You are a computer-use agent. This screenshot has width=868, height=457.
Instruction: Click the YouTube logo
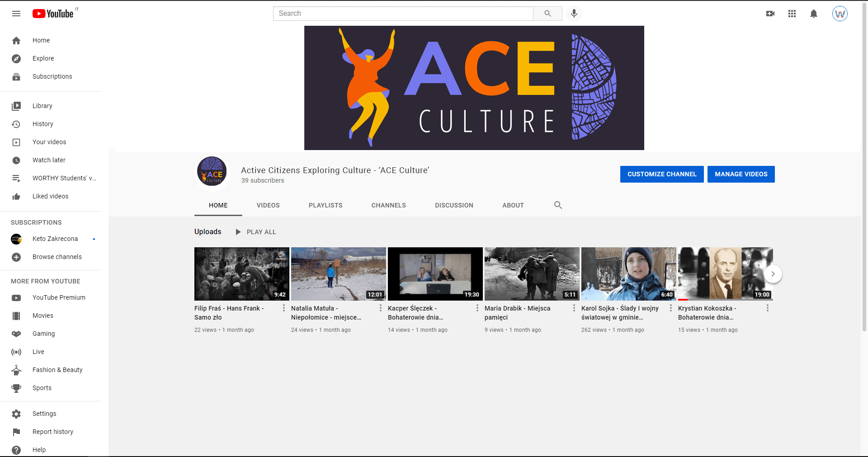(53, 14)
